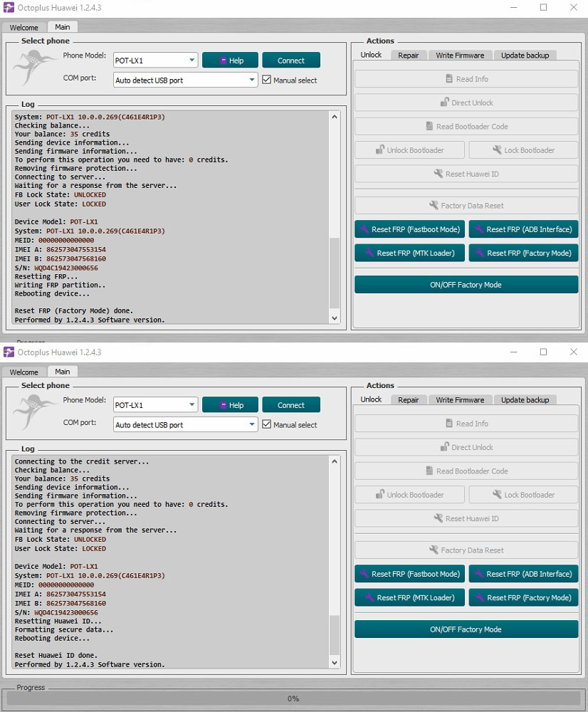Open Help in bottom window

tap(230, 405)
